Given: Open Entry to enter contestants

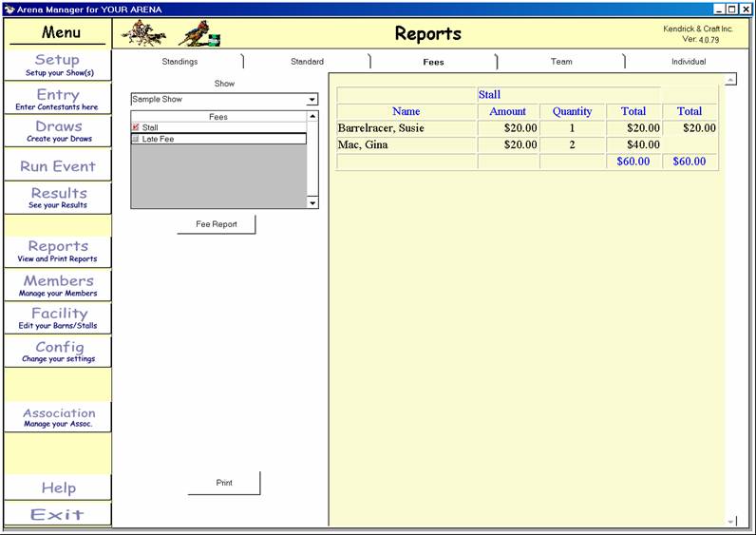Looking at the screenshot, I should pyautogui.click(x=57, y=99).
